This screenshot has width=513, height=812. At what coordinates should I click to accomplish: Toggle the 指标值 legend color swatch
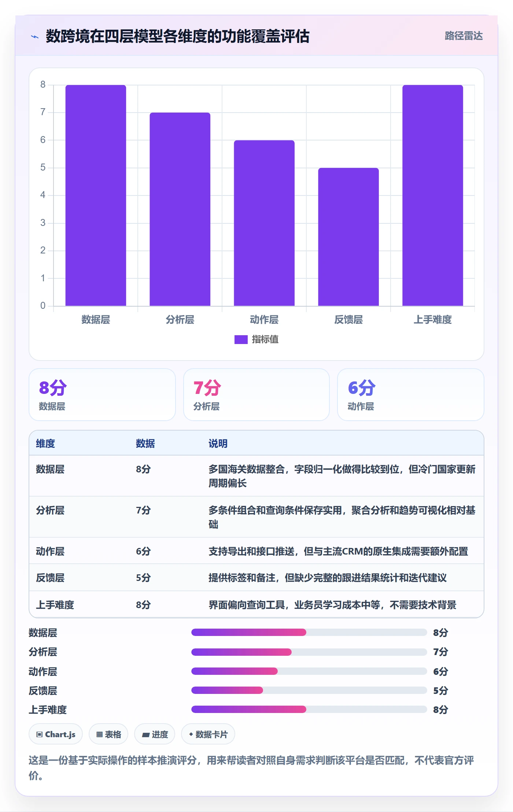(241, 340)
